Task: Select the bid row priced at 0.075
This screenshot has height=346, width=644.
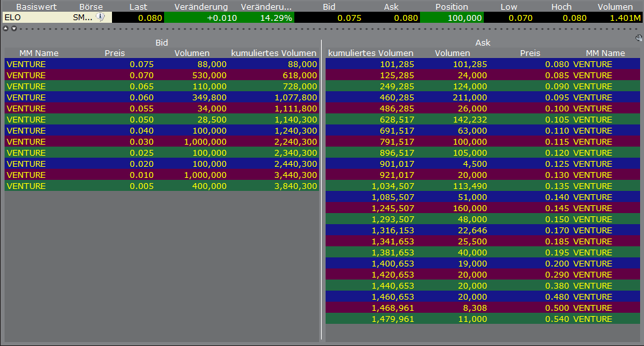Action: pyautogui.click(x=161, y=65)
